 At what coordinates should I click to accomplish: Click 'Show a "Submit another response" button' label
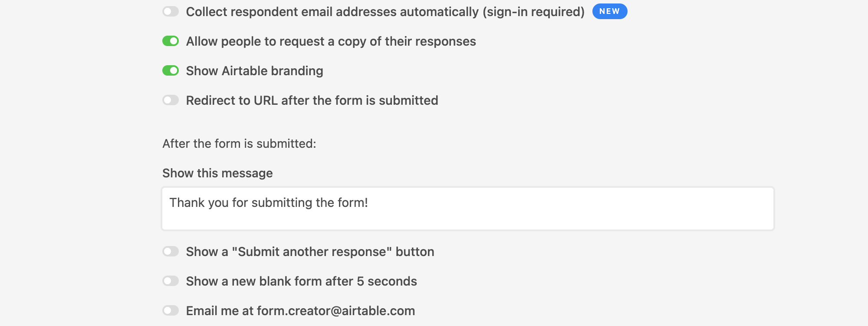(x=310, y=252)
